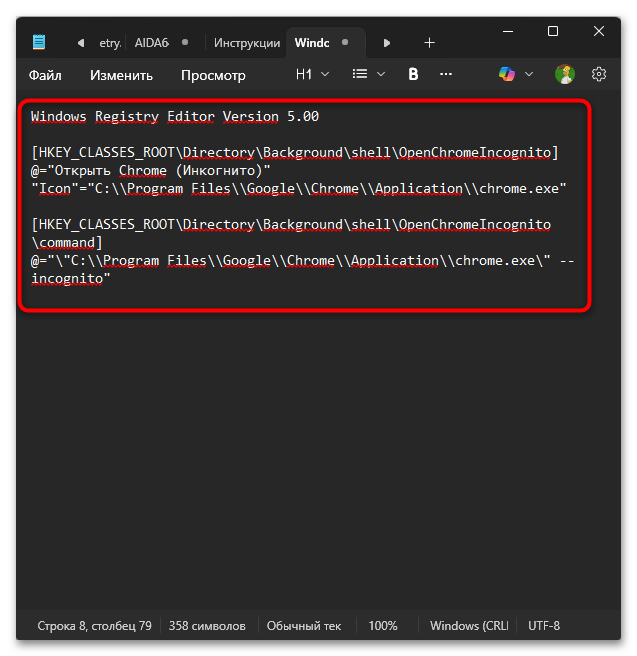Click the line '@="Открыть Chrome (Инкогнито)"'
The image size is (637, 656).
coord(151,171)
